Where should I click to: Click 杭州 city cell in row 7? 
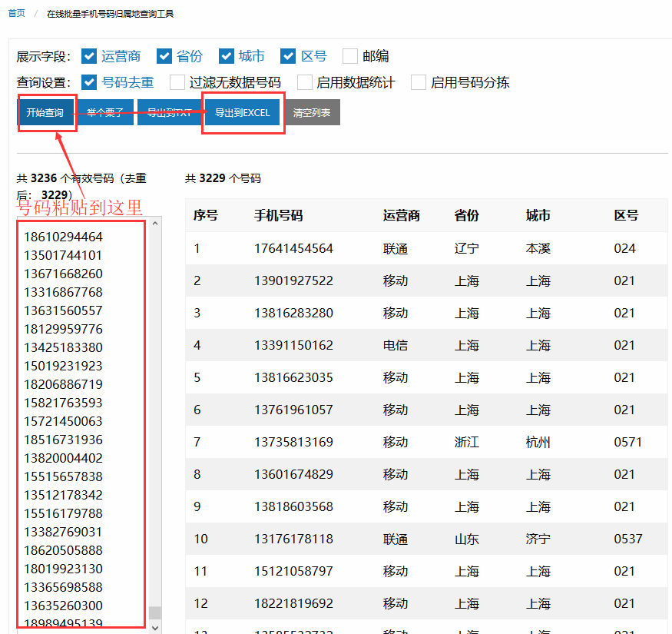click(x=538, y=442)
